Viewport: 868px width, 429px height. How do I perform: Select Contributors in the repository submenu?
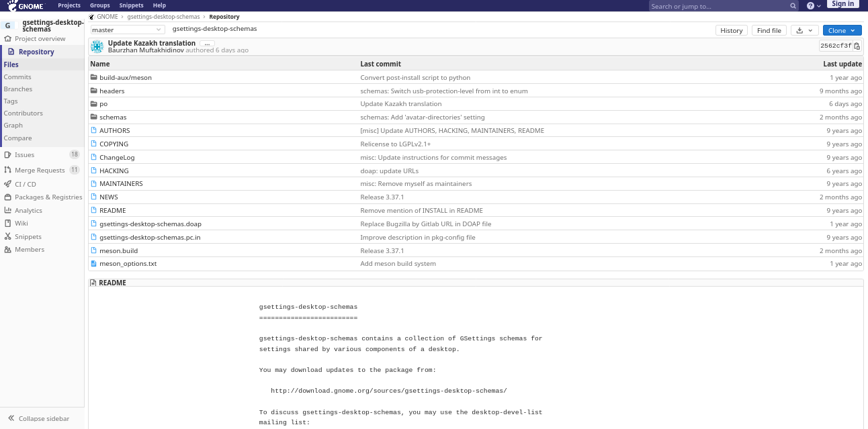(x=24, y=113)
